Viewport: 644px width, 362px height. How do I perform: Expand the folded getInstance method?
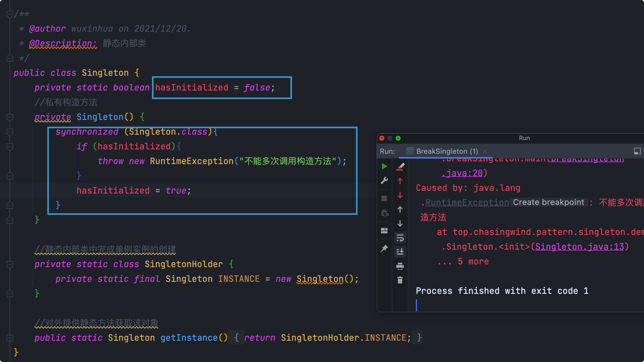(x=10, y=338)
